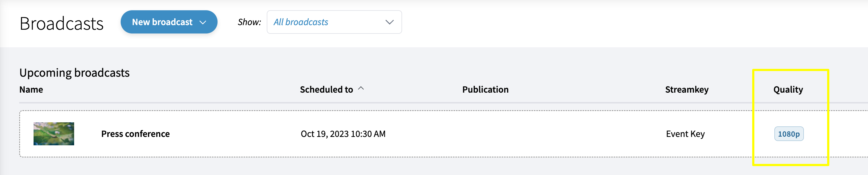Click the Show: filter label
This screenshot has height=175, width=868.
249,22
